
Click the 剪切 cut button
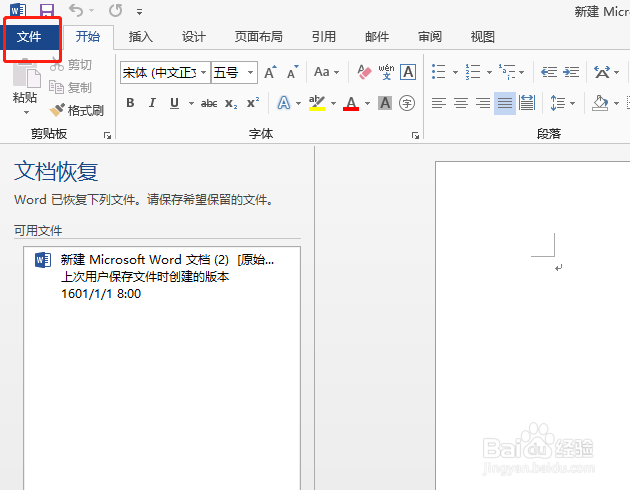point(71,65)
